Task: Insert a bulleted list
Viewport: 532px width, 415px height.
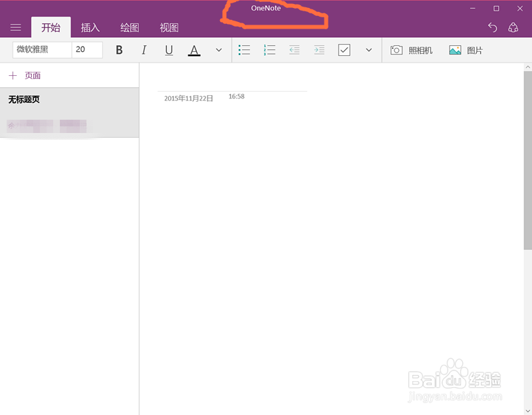Action: (244, 51)
